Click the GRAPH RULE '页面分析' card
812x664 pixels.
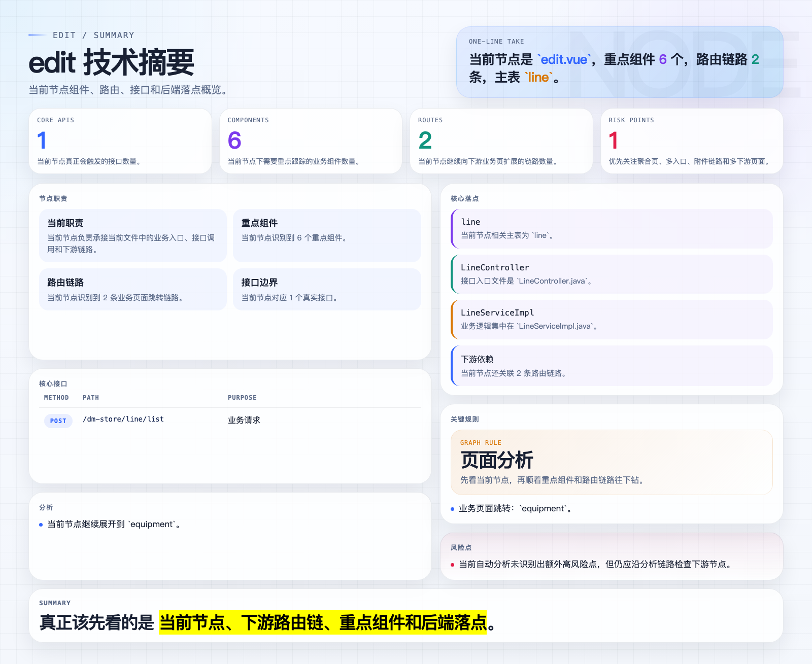tap(612, 462)
